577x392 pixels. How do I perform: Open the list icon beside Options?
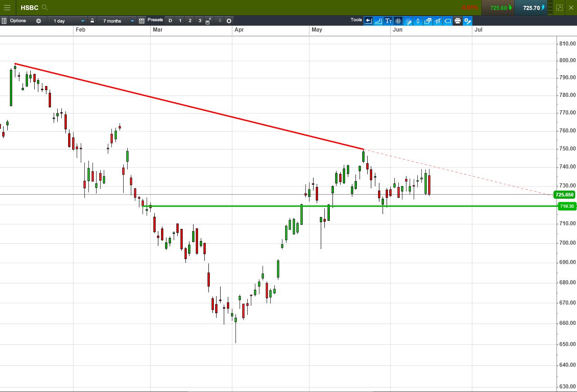tap(4, 21)
